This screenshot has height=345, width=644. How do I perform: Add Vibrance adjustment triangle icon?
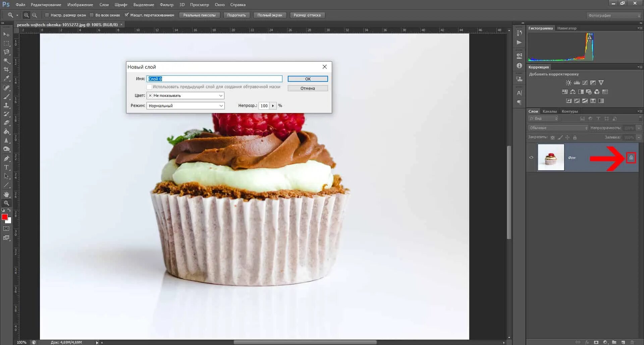point(601,82)
